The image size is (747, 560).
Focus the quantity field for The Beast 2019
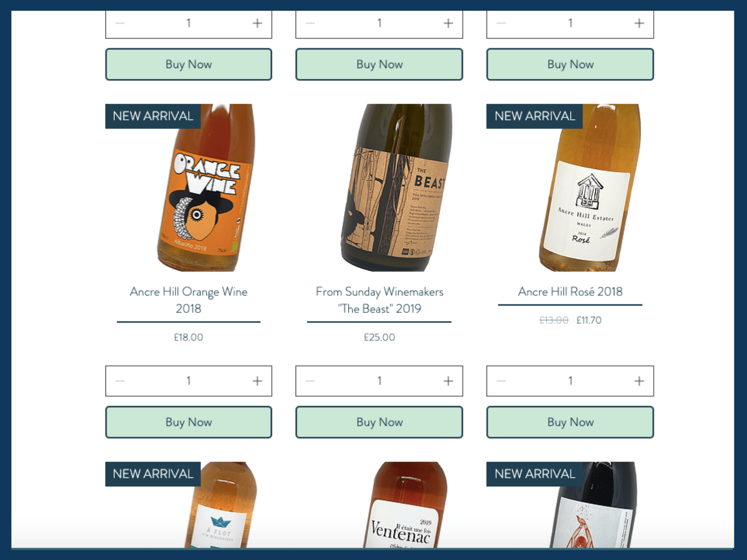tap(379, 381)
